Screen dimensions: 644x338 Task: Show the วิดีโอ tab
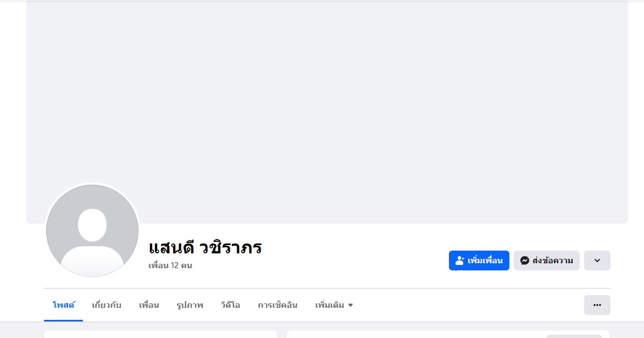230,305
